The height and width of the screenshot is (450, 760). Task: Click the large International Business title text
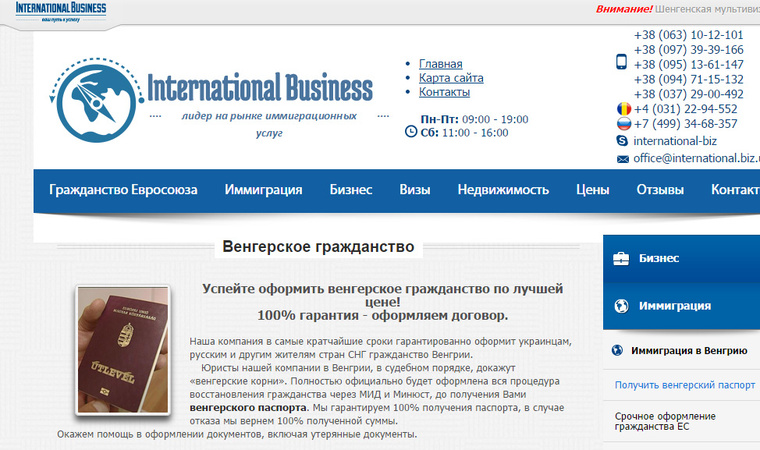click(260, 87)
